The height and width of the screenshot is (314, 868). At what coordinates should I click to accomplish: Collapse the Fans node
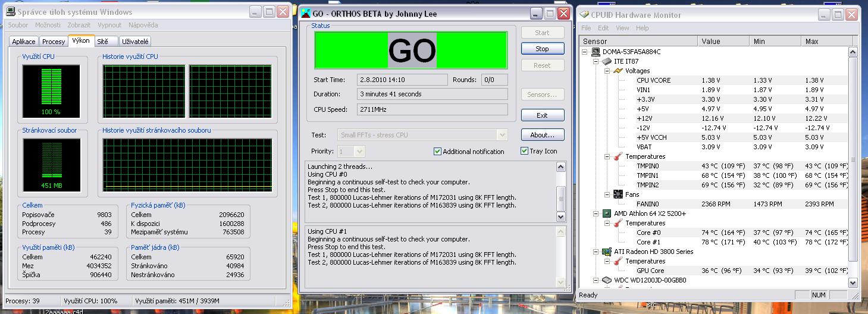[607, 194]
